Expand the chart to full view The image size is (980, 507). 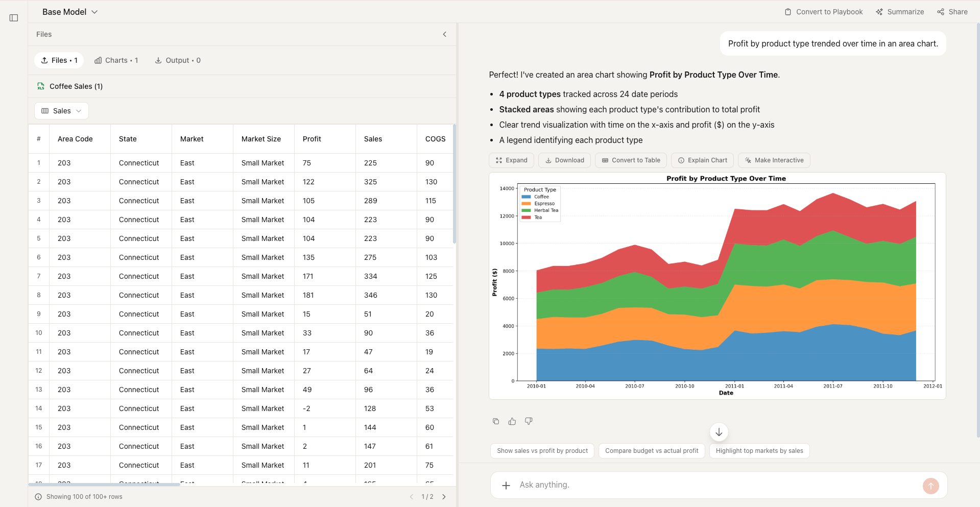point(512,160)
